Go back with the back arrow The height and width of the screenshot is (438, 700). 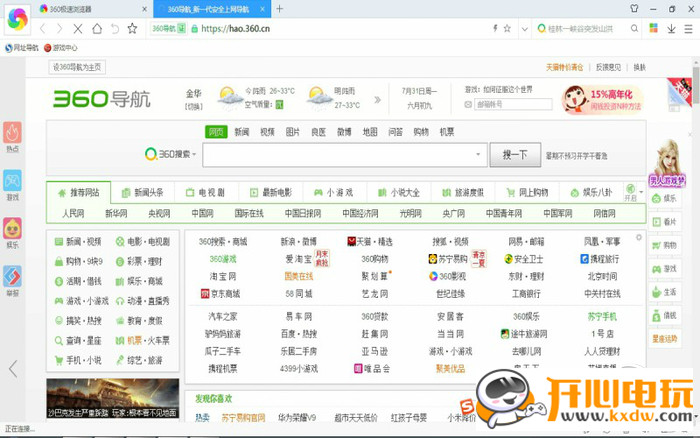click(x=43, y=29)
